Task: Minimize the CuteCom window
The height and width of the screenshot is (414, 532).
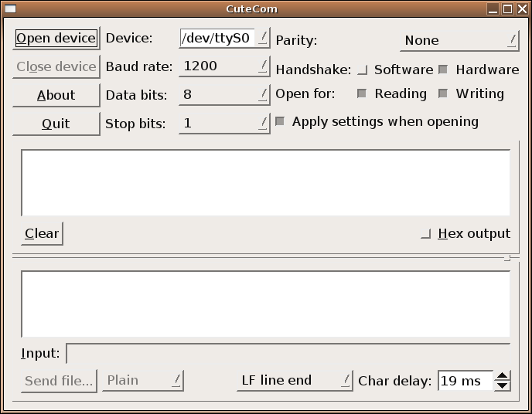Action: coord(493,8)
